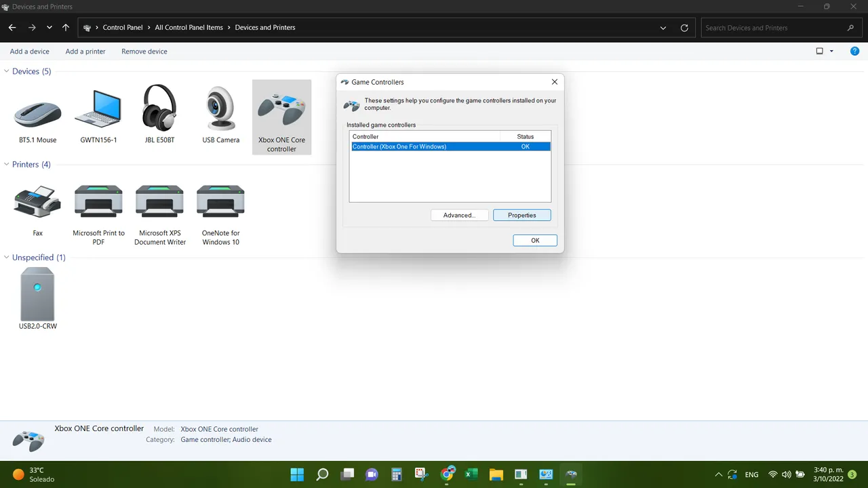Expand the All Control Panel Items breadcrumb chevron
Image resolution: width=868 pixels, height=488 pixels.
click(x=229, y=28)
